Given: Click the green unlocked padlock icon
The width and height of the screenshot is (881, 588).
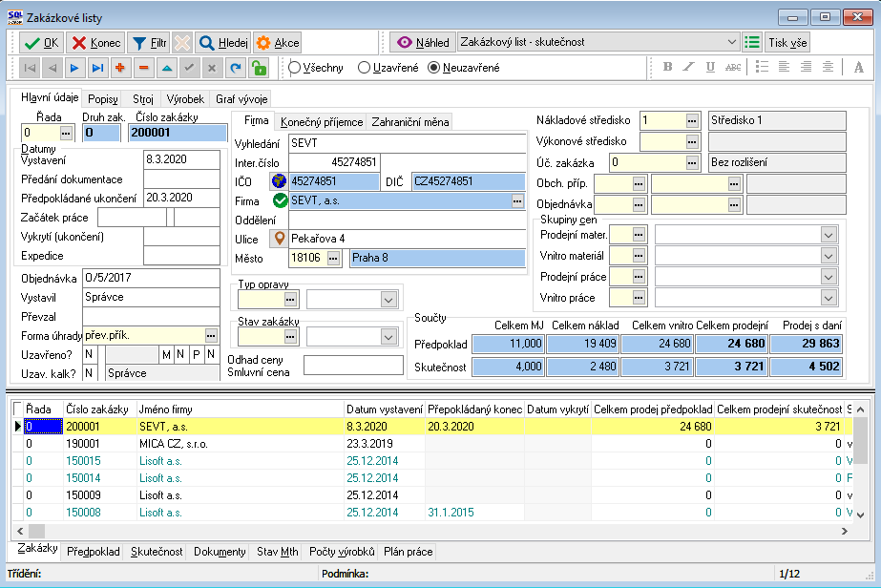Looking at the screenshot, I should coord(257,68).
